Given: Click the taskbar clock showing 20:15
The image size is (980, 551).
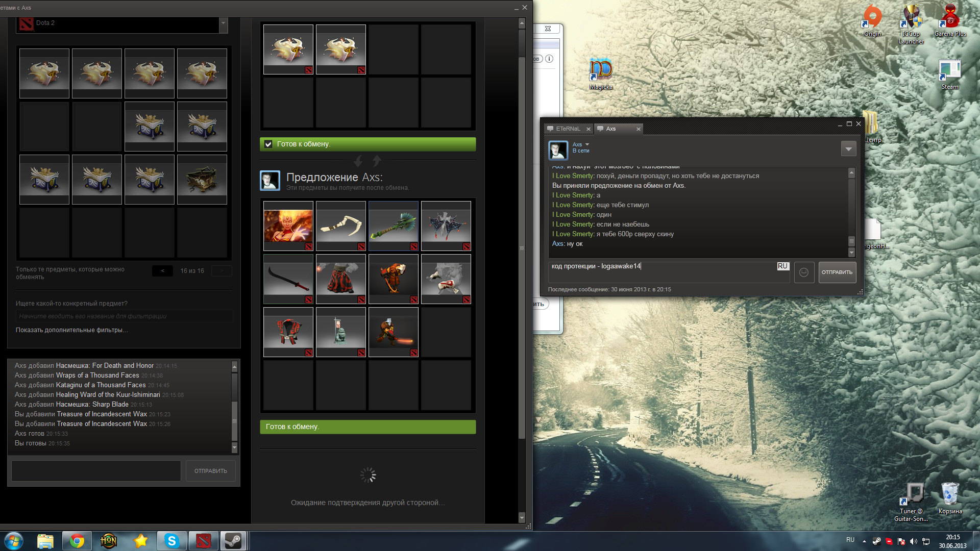Looking at the screenshot, I should click(952, 541).
